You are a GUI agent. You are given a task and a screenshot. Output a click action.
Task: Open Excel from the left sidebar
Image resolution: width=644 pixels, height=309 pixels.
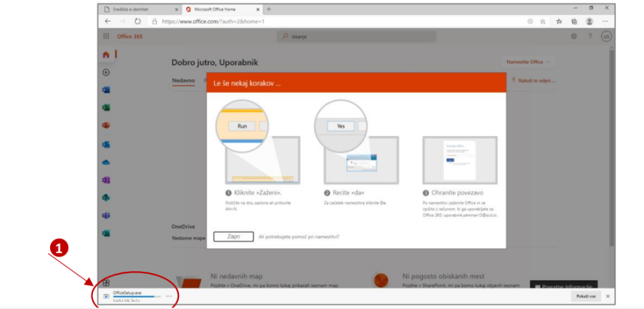click(x=107, y=108)
